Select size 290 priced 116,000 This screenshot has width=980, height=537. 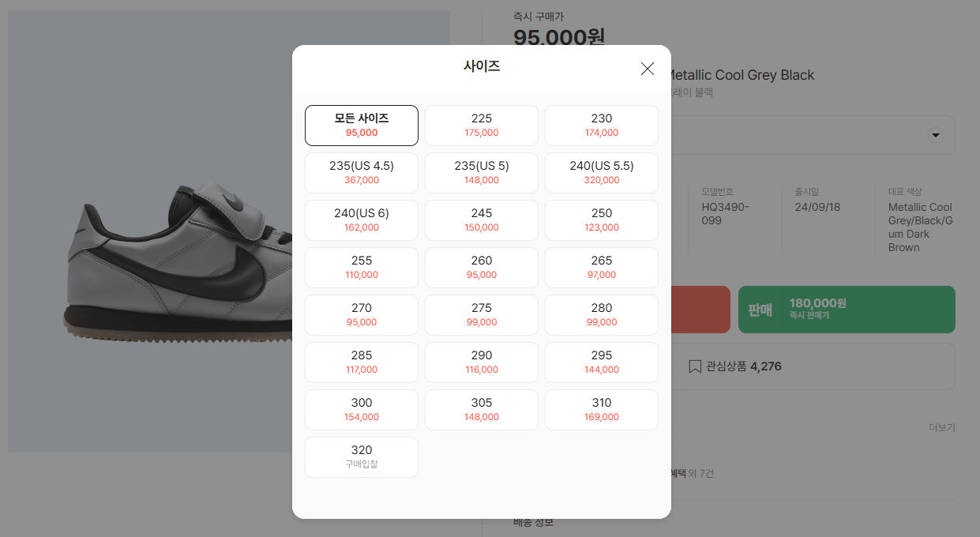(482, 362)
